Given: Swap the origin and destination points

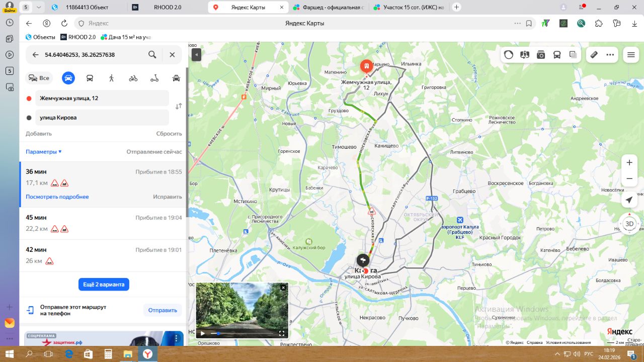Looking at the screenshot, I should tap(179, 107).
